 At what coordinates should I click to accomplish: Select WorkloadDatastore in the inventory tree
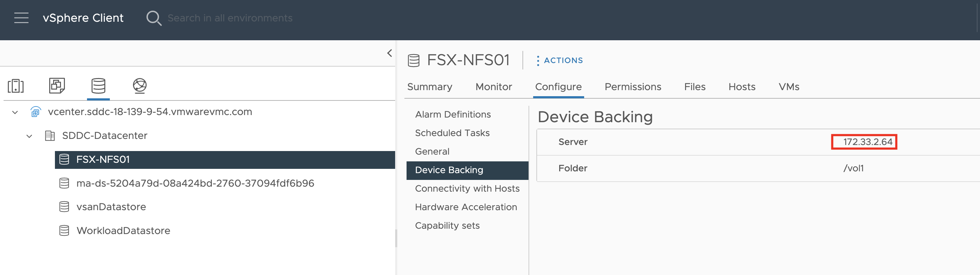coord(123,230)
